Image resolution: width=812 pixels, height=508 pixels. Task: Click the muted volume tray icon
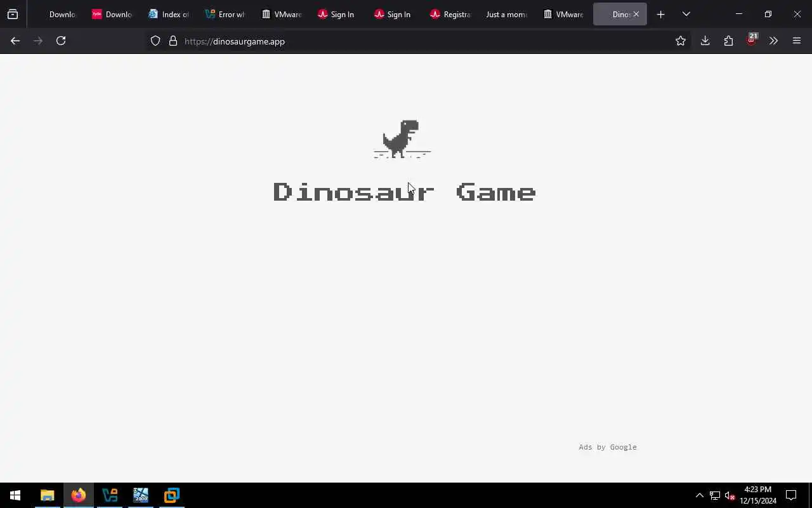tap(730, 495)
